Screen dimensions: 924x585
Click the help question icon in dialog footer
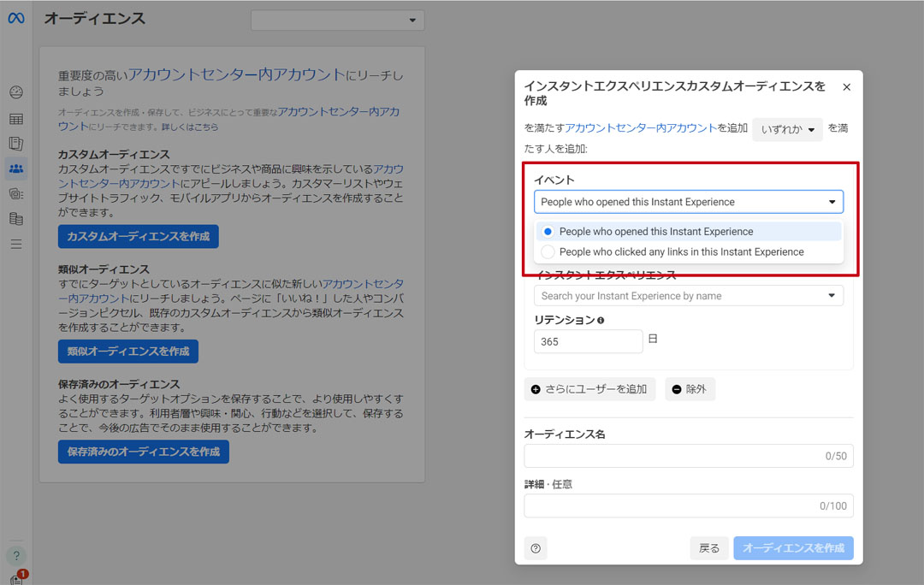536,548
